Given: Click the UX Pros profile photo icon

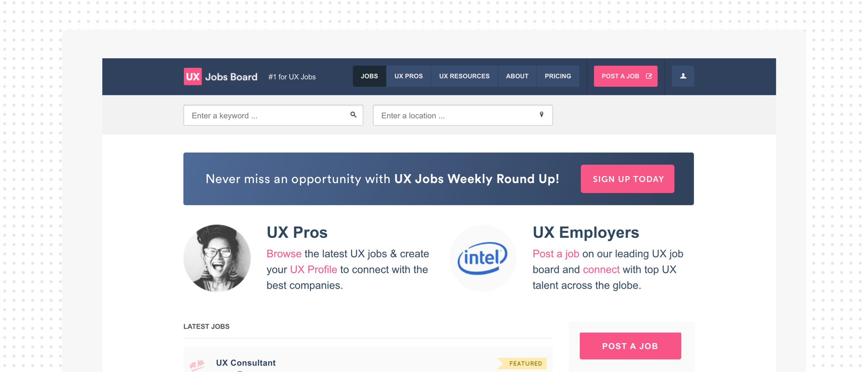Looking at the screenshot, I should click(218, 257).
